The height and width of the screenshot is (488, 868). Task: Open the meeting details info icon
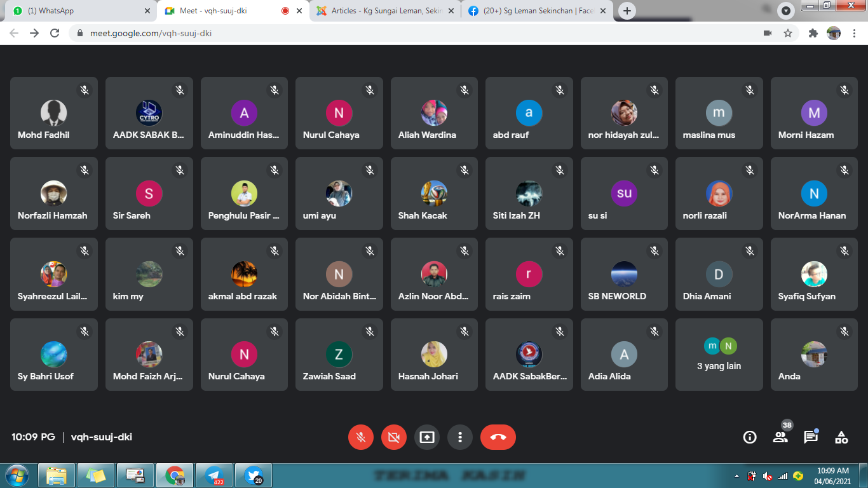(x=750, y=437)
